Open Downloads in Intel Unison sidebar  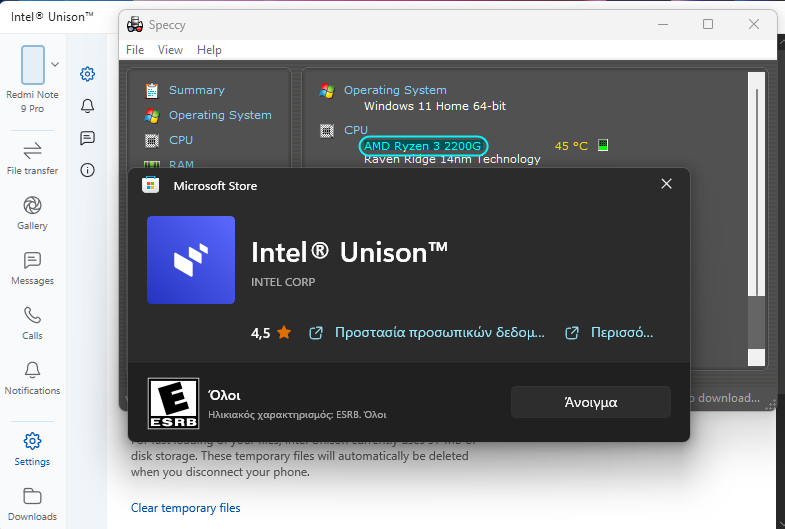[x=33, y=504]
